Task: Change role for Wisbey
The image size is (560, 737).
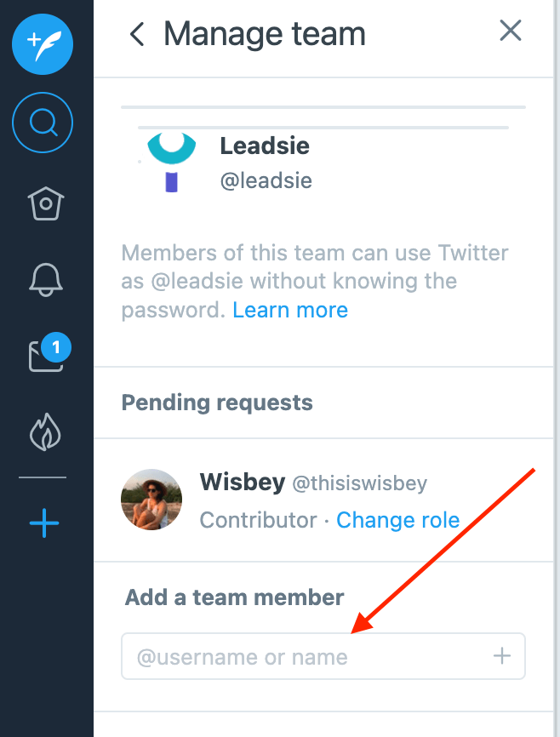Action: tap(397, 520)
